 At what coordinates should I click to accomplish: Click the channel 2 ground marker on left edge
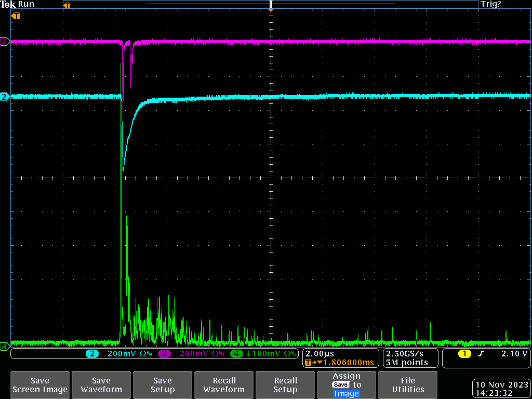click(5, 97)
